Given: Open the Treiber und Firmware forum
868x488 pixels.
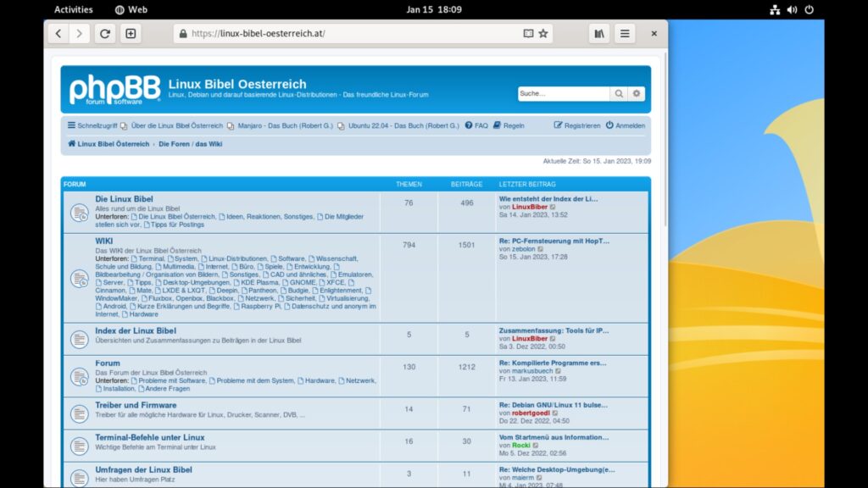Looking at the screenshot, I should [136, 405].
